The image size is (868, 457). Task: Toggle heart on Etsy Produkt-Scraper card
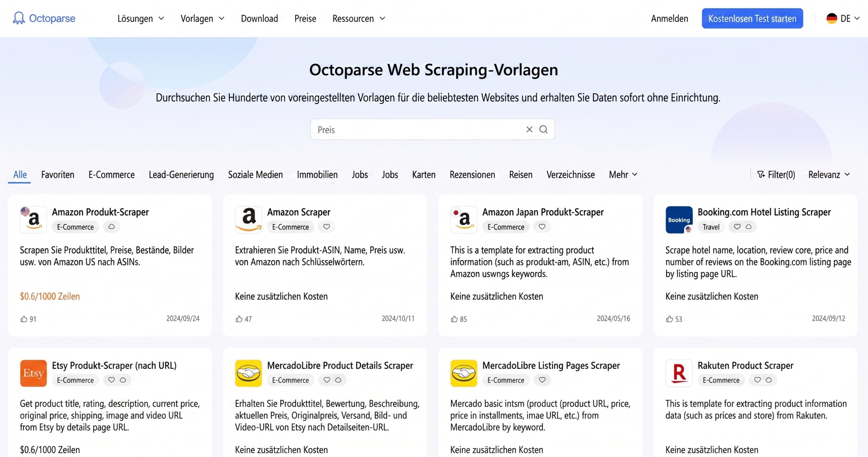pos(112,380)
